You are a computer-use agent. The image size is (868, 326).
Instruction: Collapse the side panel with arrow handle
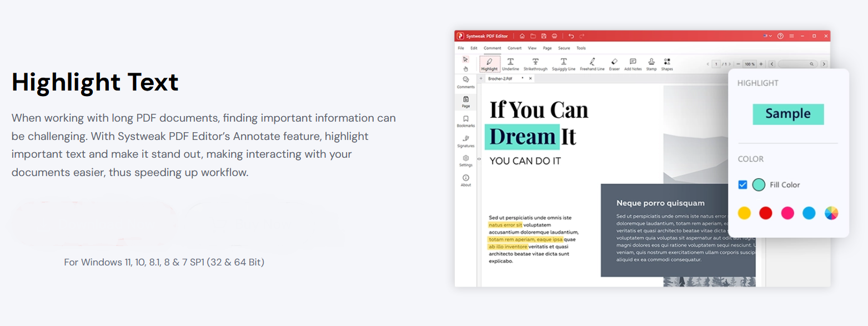pos(479,159)
